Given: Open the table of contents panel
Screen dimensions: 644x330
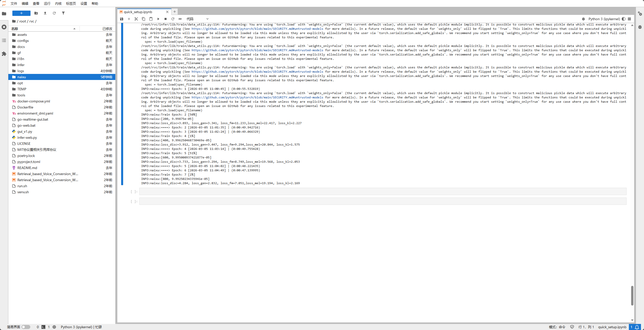Looking at the screenshot, I should [4, 40].
